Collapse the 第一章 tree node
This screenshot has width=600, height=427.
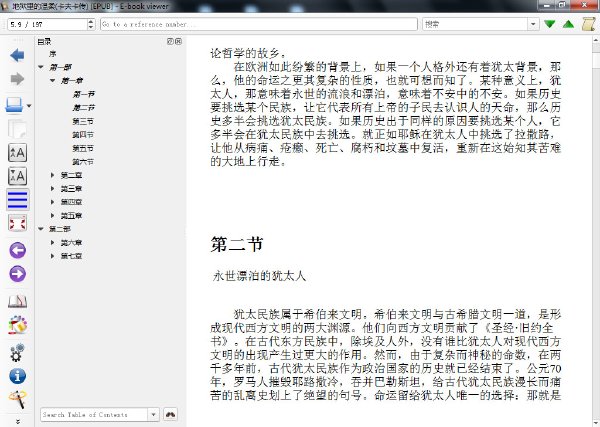point(52,80)
